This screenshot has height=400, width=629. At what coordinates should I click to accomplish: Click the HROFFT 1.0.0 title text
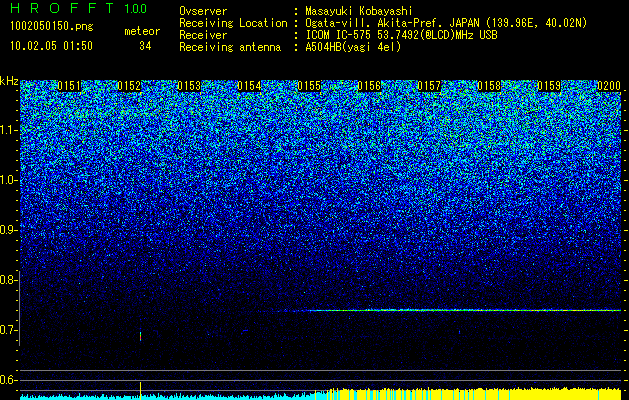tap(79, 8)
